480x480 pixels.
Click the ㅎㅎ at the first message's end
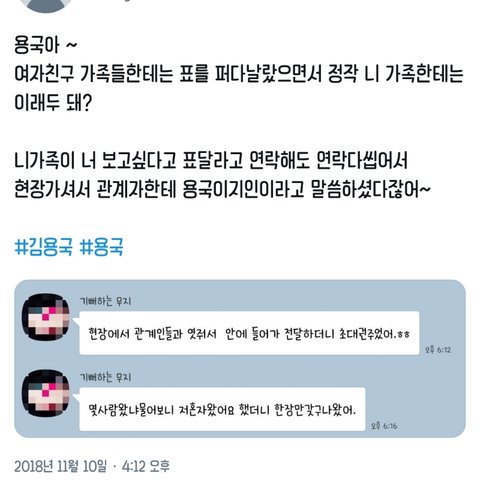click(x=403, y=334)
